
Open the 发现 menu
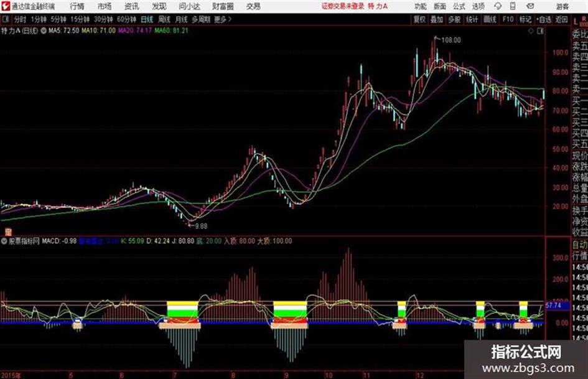(x=159, y=6)
